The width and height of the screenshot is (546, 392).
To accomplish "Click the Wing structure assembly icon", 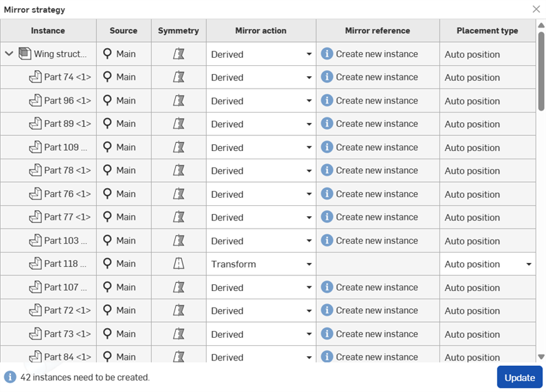I will 25,54.
